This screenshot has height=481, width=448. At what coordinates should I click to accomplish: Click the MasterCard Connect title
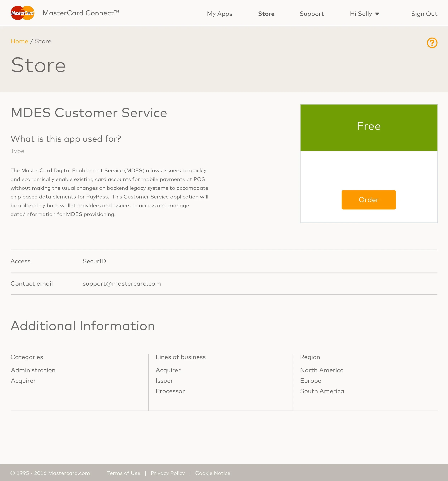pyautogui.click(x=81, y=13)
